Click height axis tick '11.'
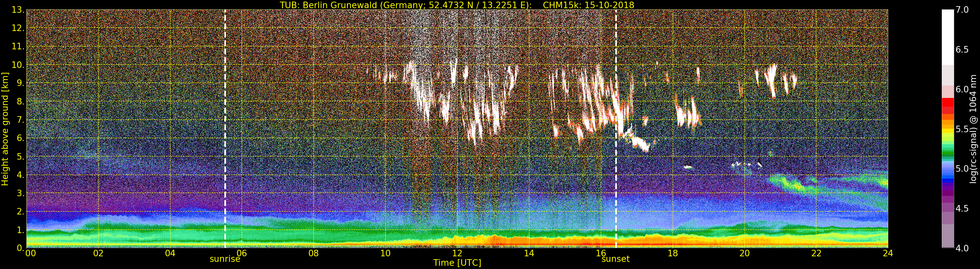The image size is (980, 269). [x=18, y=46]
